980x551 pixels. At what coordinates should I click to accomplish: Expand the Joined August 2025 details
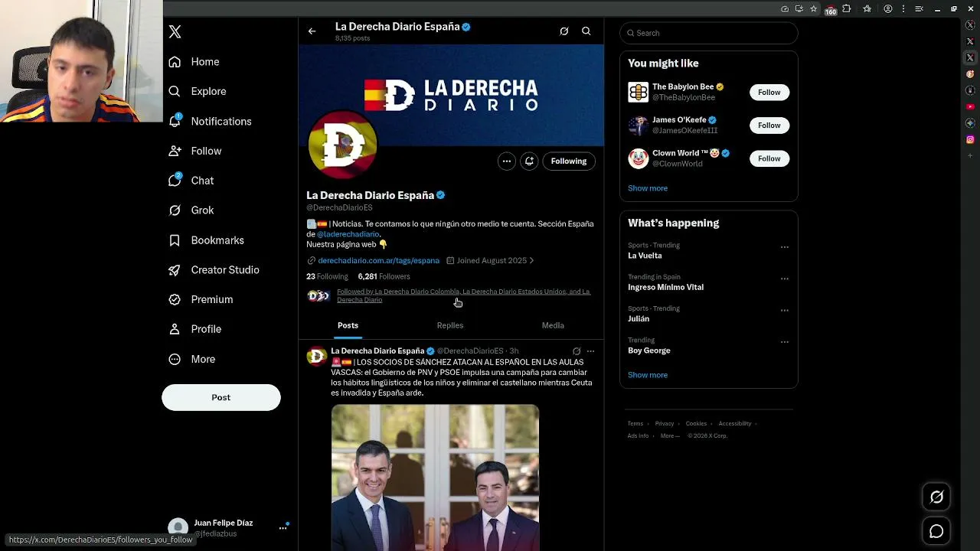[x=491, y=260]
